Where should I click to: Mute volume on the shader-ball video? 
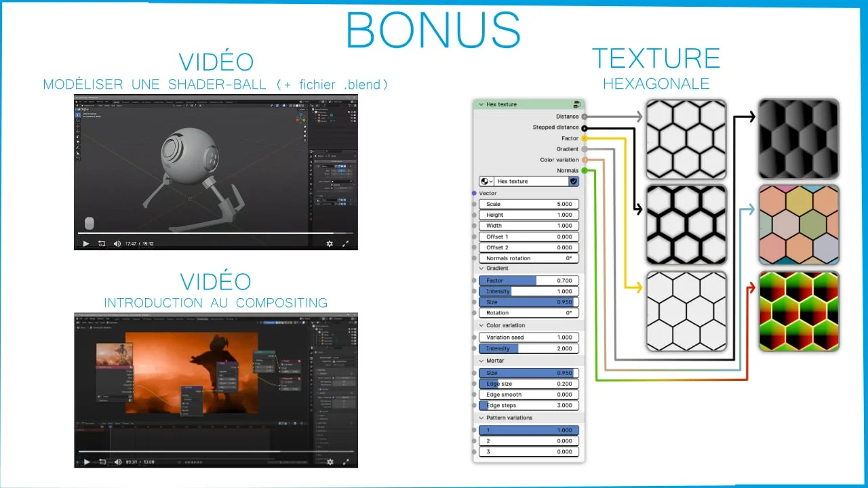[117, 243]
